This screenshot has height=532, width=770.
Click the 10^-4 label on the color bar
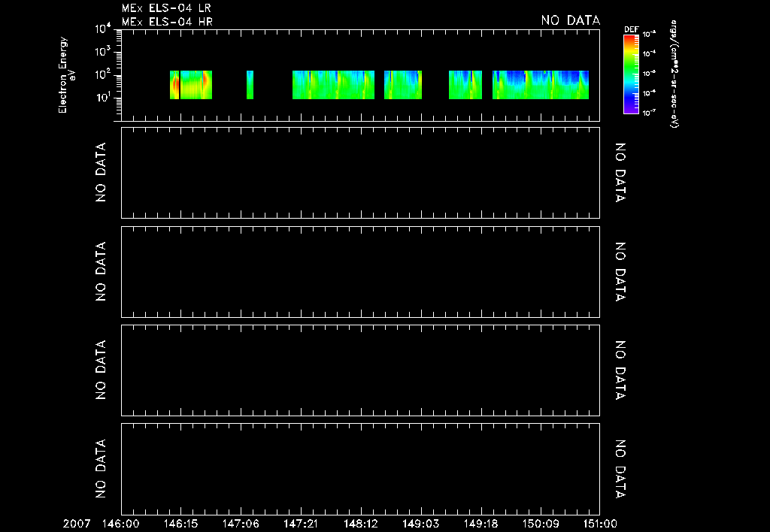[x=649, y=53]
